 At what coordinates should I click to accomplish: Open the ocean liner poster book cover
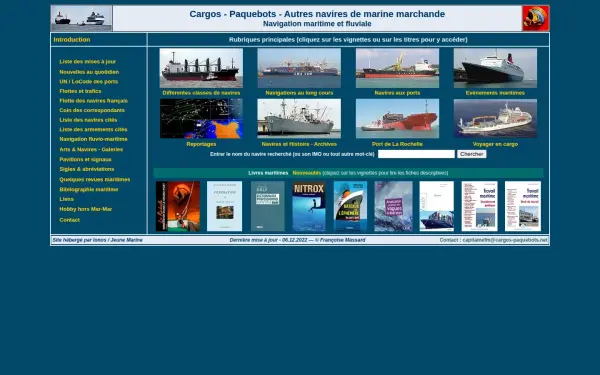pyautogui.click(x=350, y=206)
